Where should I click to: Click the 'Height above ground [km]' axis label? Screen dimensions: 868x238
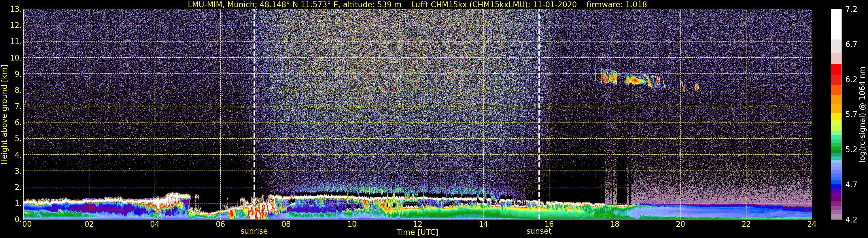(x=4, y=114)
